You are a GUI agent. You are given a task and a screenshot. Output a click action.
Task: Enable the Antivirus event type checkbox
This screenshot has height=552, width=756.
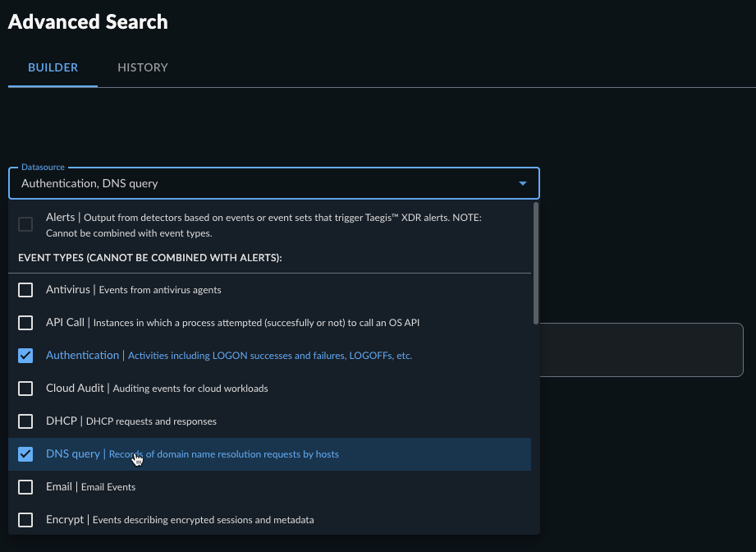25,290
